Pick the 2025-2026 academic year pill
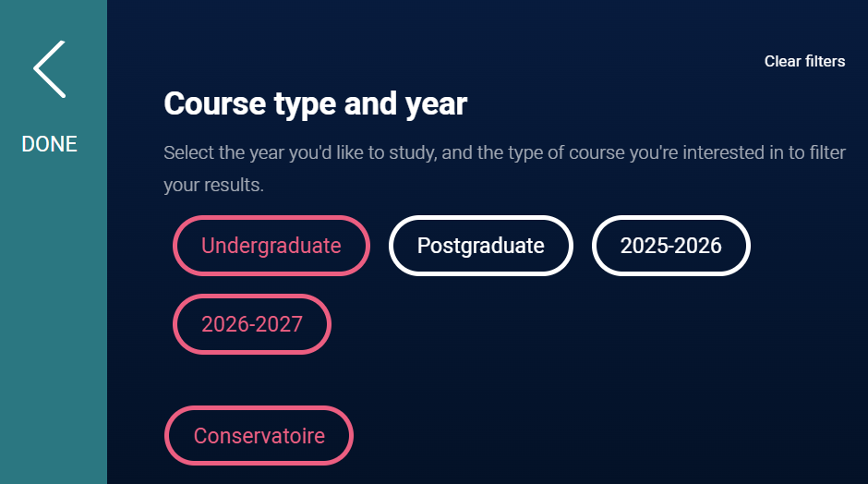 [670, 246]
